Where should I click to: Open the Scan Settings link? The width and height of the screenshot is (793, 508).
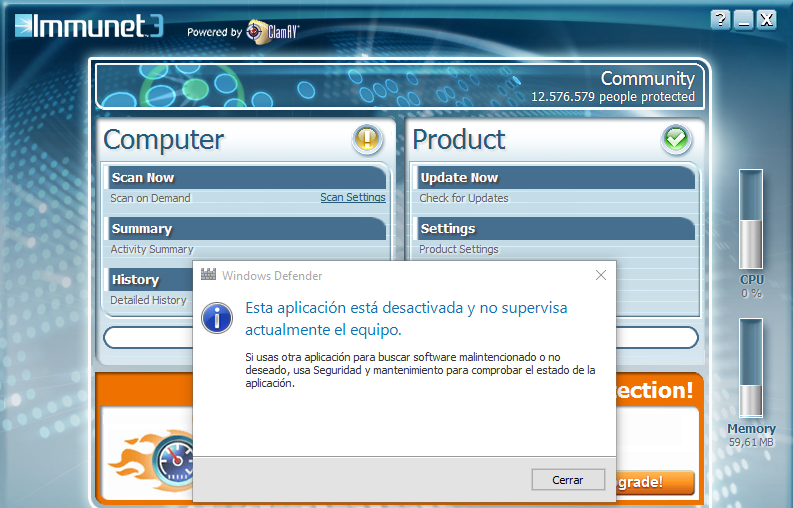(x=353, y=197)
